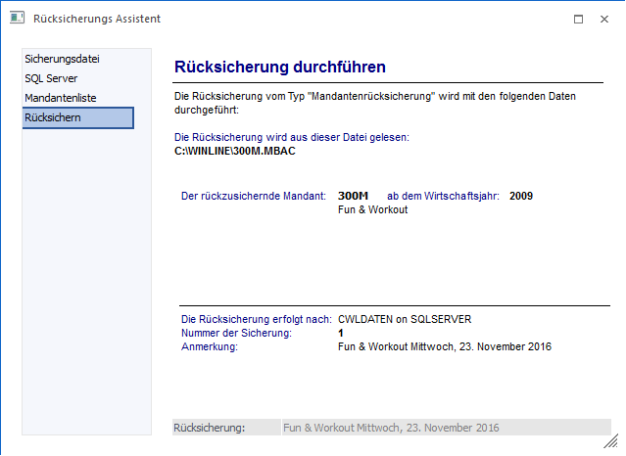Viewport: 626px width, 456px height.
Task: Grab the resize grip in window corner
Action: click(x=610, y=441)
